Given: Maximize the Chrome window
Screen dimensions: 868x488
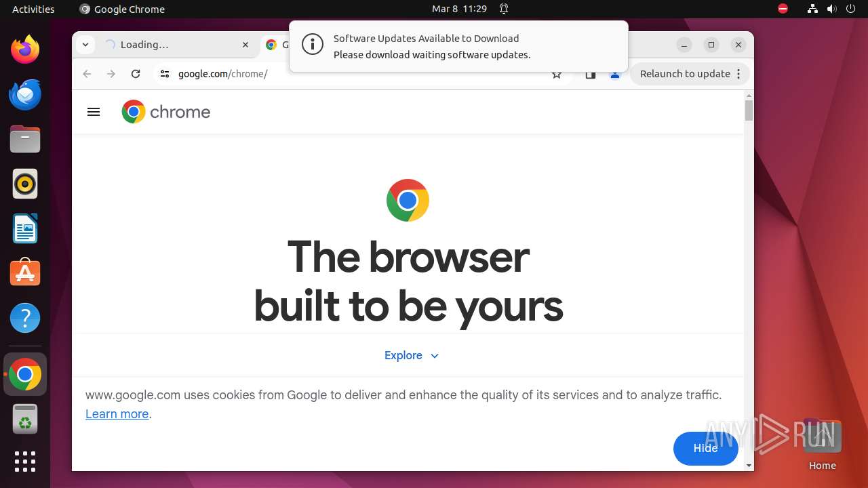Looking at the screenshot, I should click(x=711, y=45).
